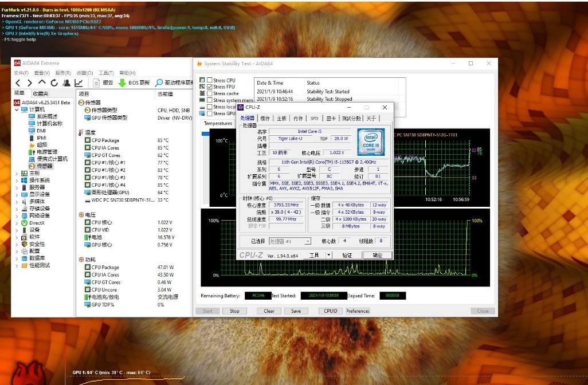Click the 驱动程序更新 search toolbar button

pyautogui.click(x=174, y=83)
